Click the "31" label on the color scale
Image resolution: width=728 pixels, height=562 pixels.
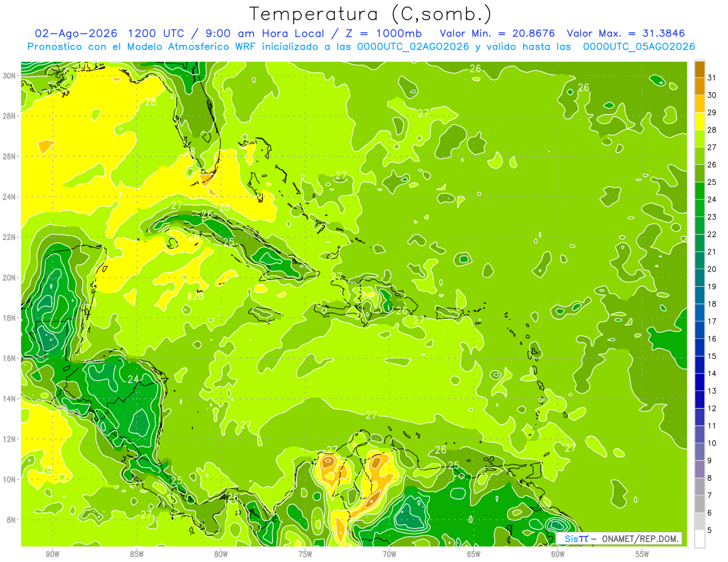click(x=712, y=78)
